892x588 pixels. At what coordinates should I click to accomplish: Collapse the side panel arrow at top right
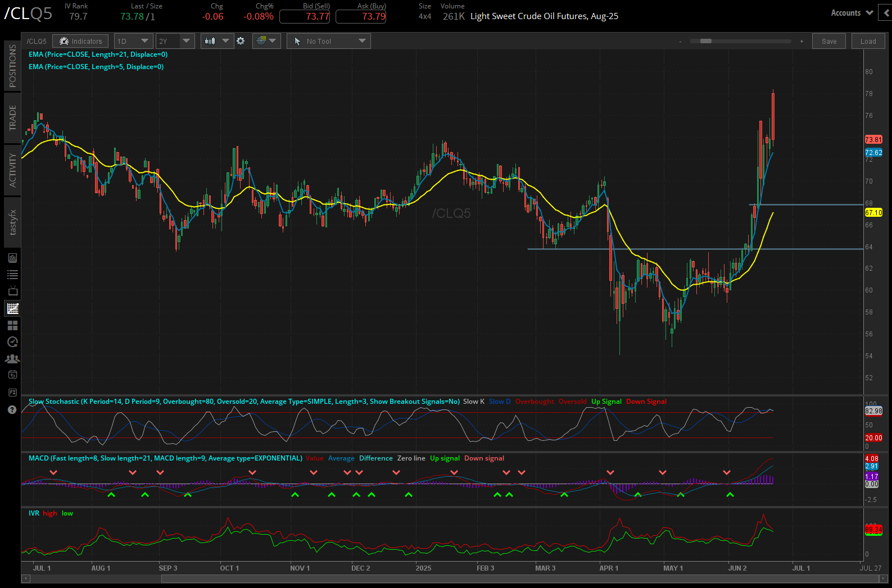886,13
